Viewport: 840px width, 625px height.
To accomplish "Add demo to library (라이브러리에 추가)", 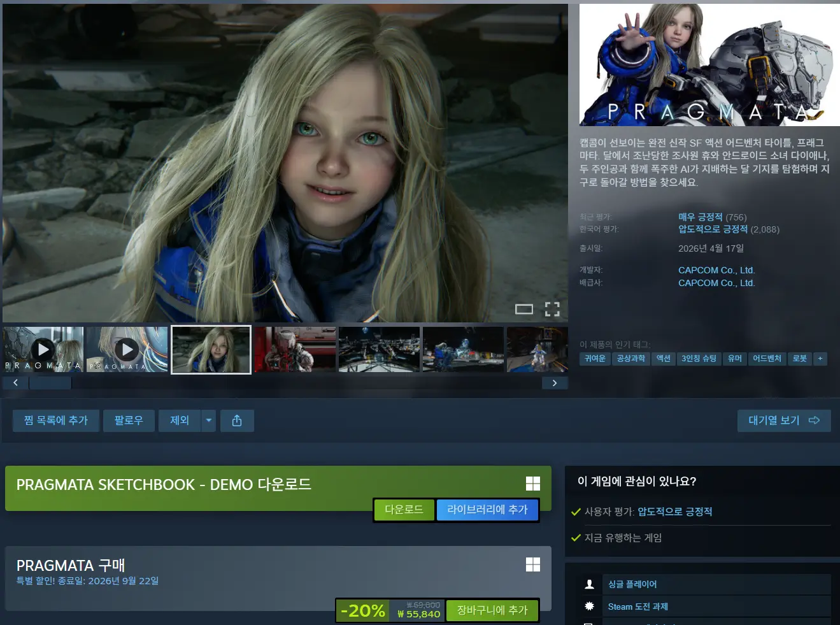I will (x=487, y=510).
